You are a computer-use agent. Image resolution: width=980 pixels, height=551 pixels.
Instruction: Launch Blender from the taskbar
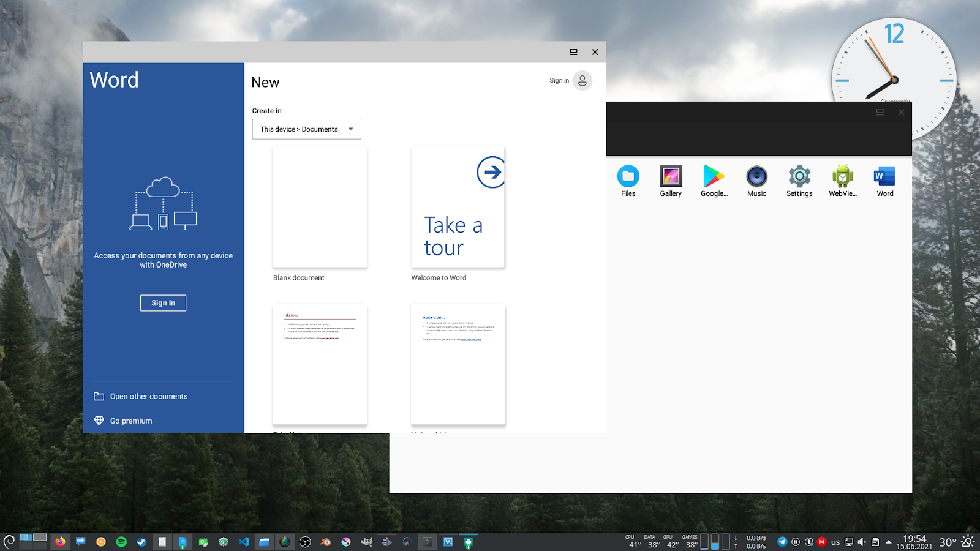325,542
